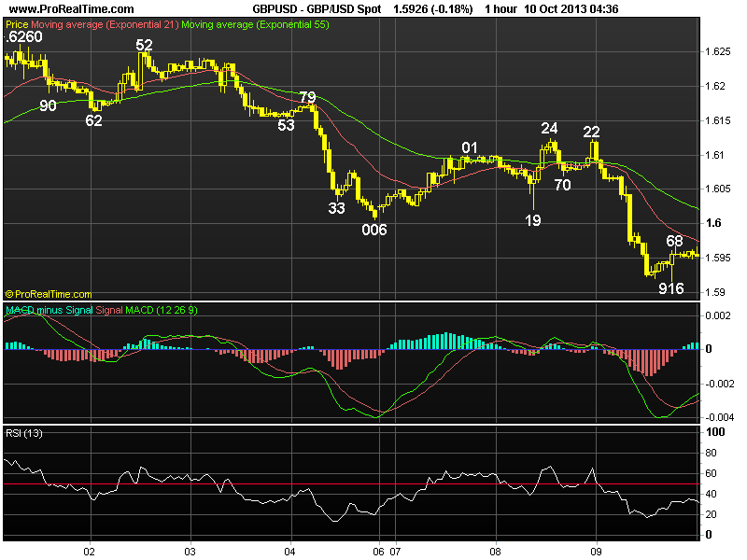Click the '33' low annotation

click(336, 208)
